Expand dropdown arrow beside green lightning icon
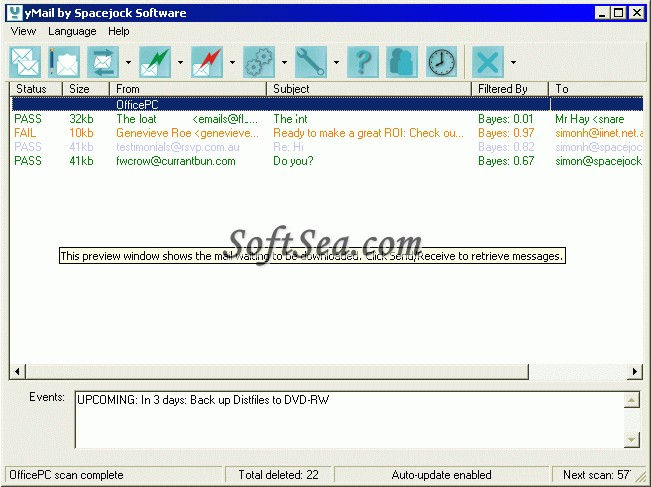This screenshot has width=651, height=487. pyautogui.click(x=180, y=62)
